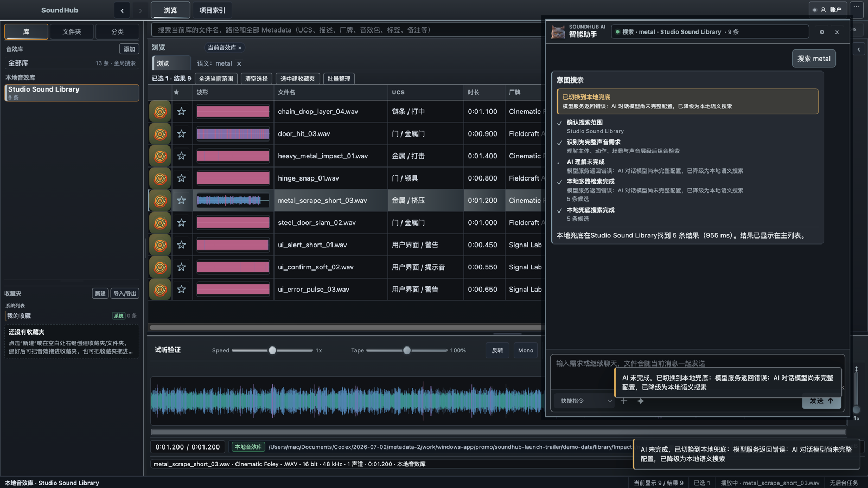
Task: Open 我的收藏 favorites list
Action: click(x=72, y=316)
